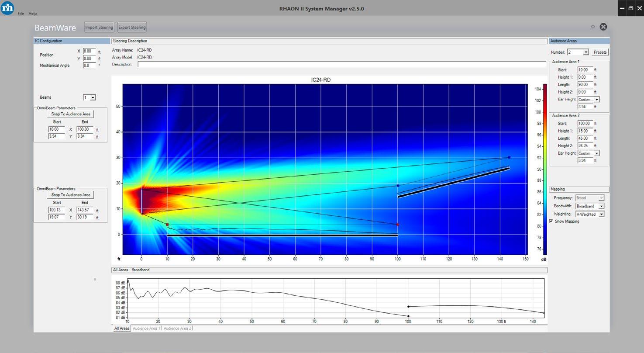644x353 pixels.
Task: Click the blue beam handle near 143 ft
Action: 509,157
